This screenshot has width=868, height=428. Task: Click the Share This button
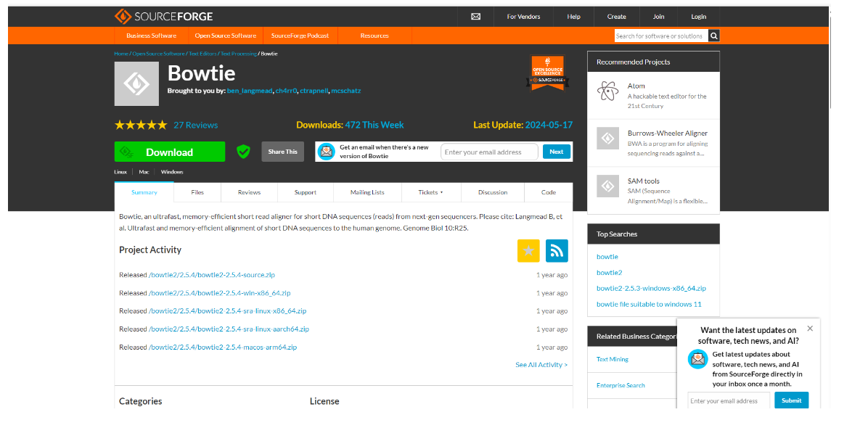(x=283, y=152)
